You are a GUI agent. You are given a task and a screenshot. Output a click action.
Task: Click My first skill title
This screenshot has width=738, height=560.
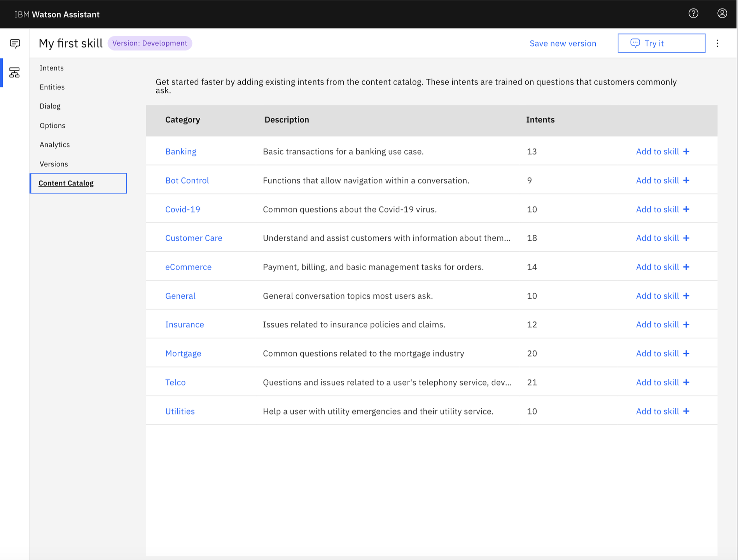click(71, 43)
